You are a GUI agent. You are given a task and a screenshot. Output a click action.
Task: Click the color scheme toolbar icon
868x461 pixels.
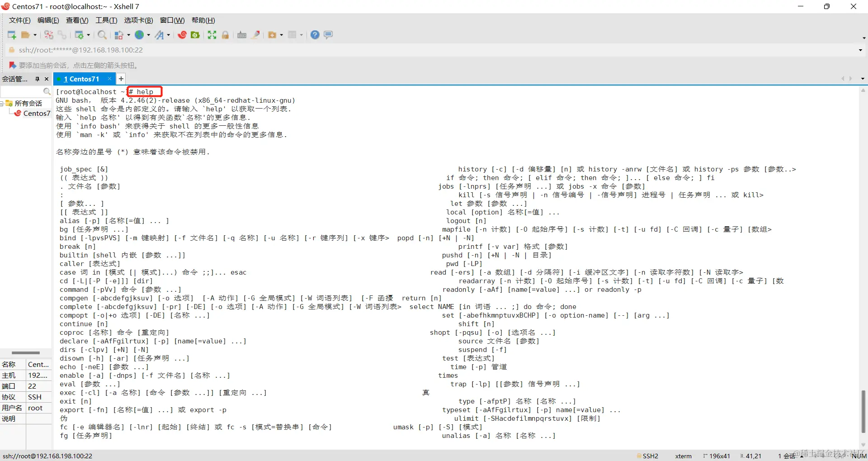click(119, 35)
